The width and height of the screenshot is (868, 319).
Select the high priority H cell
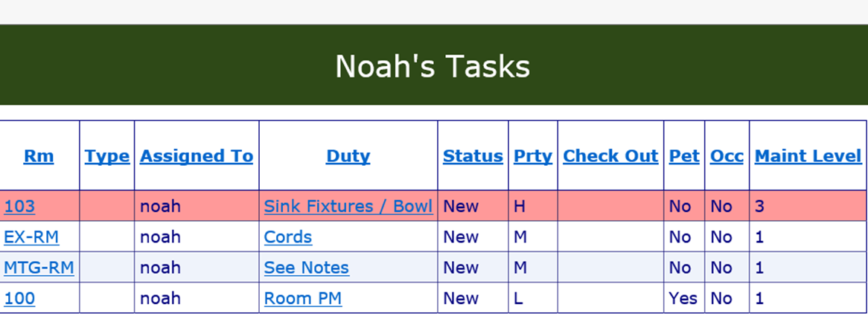(533, 206)
